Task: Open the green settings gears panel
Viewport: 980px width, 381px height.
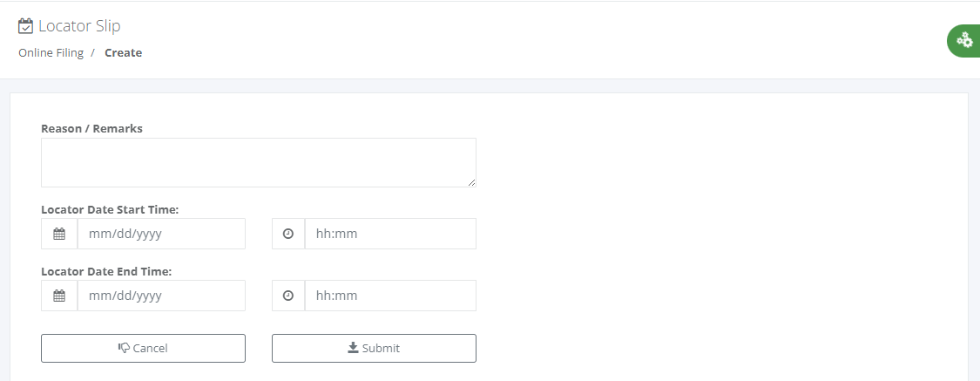Action: pyautogui.click(x=963, y=40)
